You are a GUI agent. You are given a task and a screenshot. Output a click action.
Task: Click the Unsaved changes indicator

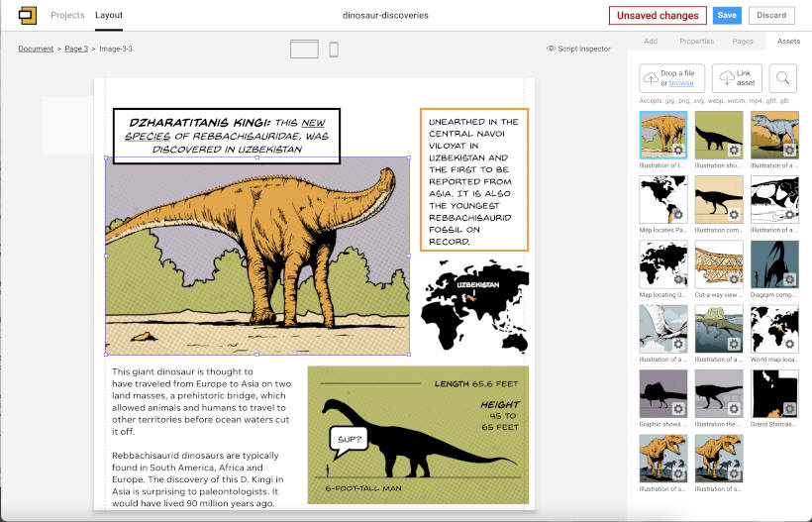tap(658, 16)
